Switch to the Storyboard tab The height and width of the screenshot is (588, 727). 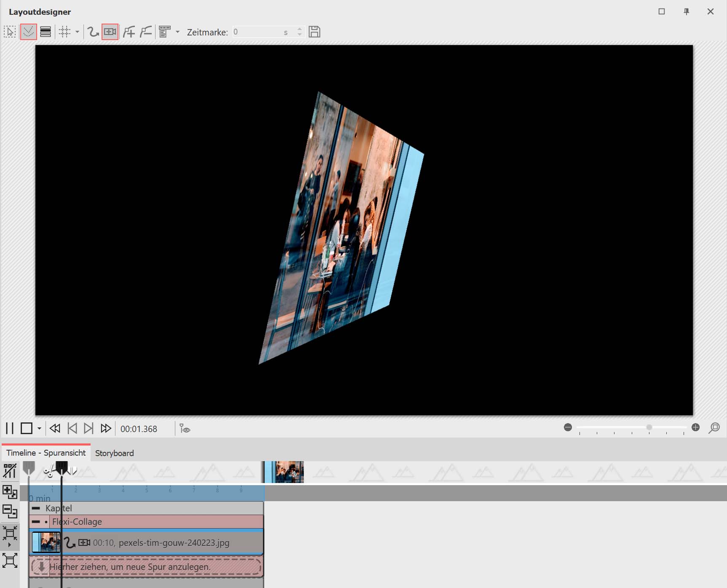(114, 453)
